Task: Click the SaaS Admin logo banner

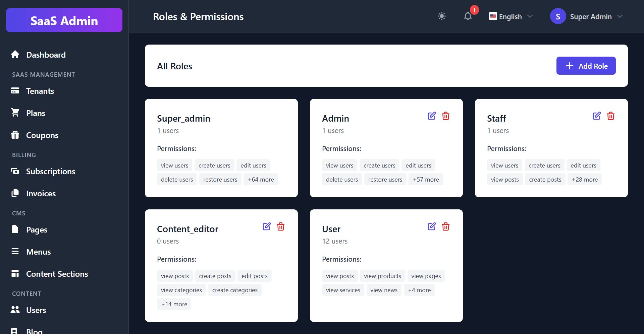Action: (64, 20)
